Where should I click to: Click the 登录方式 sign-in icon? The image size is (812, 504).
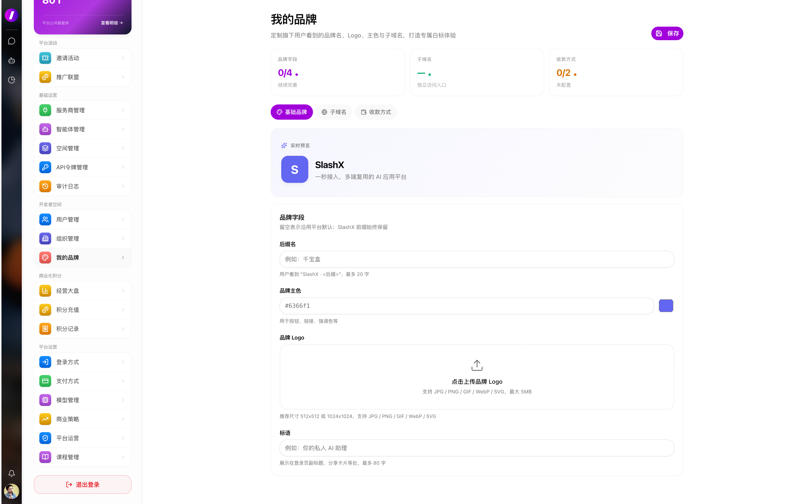click(45, 362)
